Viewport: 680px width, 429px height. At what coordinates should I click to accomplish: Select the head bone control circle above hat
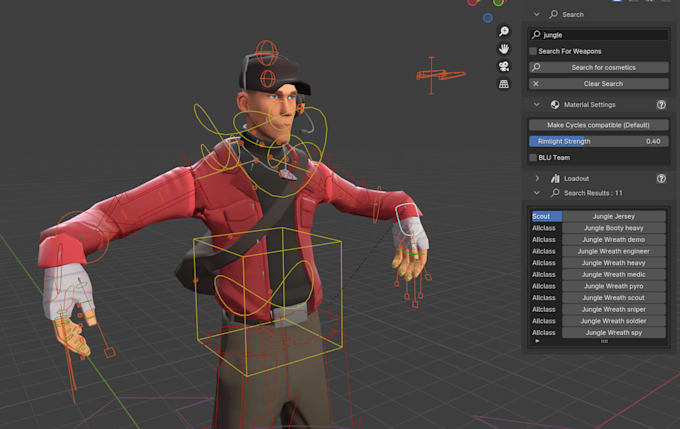tap(267, 52)
